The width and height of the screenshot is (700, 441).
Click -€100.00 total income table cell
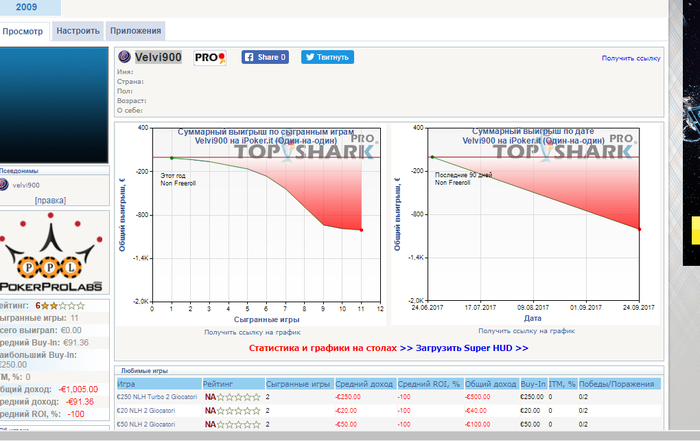[x=477, y=424]
